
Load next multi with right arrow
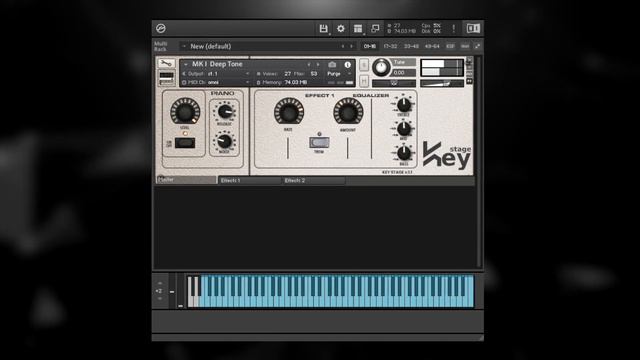351,47
